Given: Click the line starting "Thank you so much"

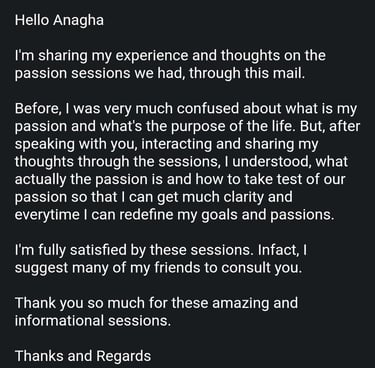Looking at the screenshot, I should click(x=156, y=303).
